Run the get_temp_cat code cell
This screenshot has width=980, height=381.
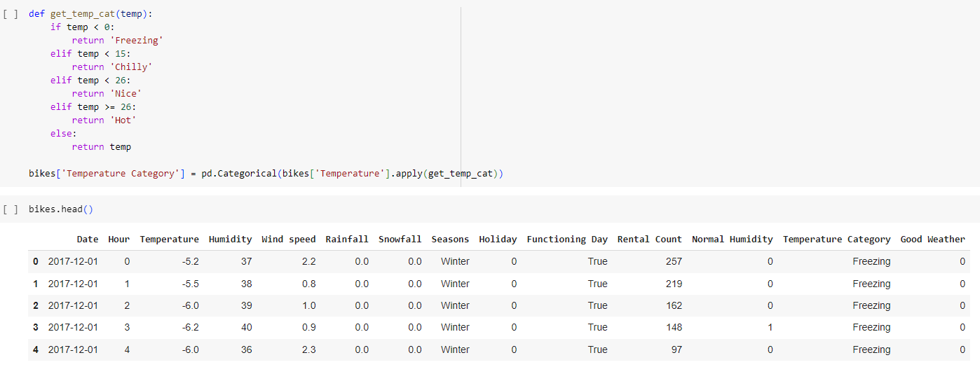click(11, 14)
